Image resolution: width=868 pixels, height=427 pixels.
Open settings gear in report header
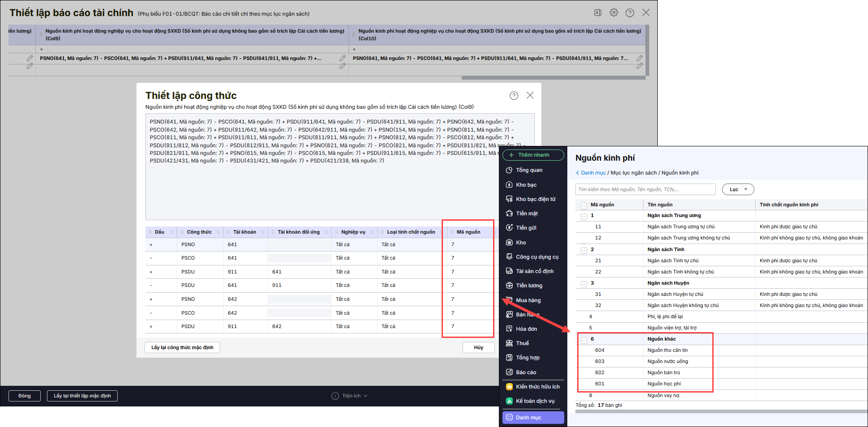(x=614, y=13)
